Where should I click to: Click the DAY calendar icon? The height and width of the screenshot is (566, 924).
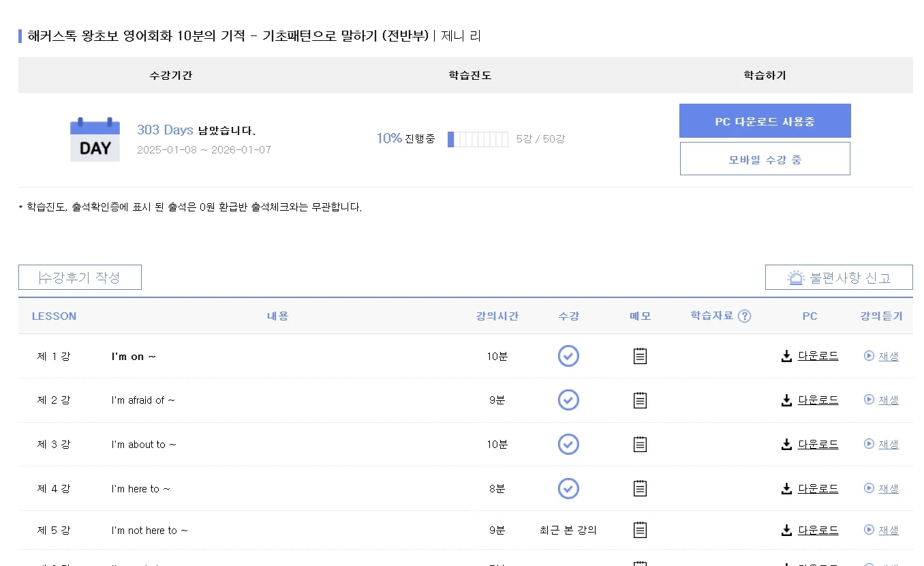(x=95, y=140)
